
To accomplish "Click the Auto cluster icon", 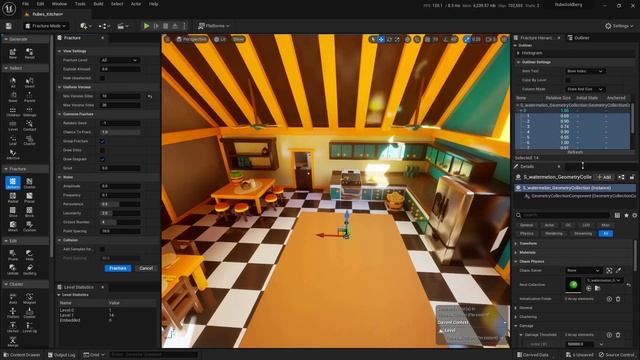I will [x=13, y=298].
